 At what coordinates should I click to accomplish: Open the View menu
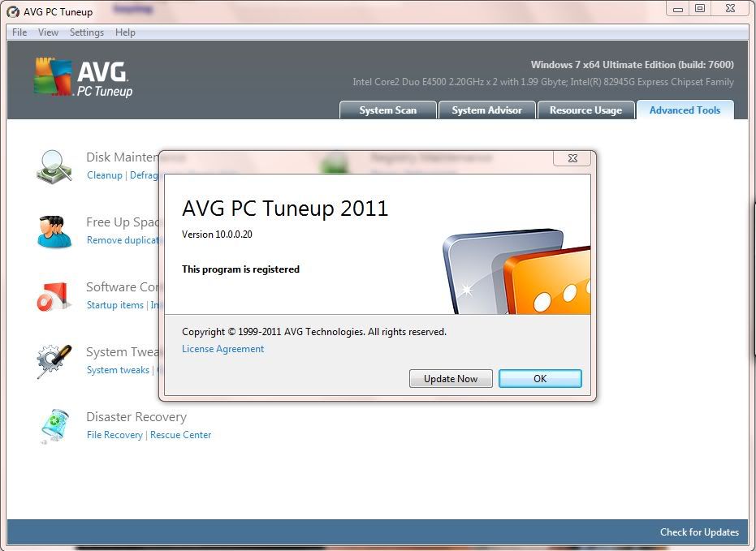click(x=48, y=32)
